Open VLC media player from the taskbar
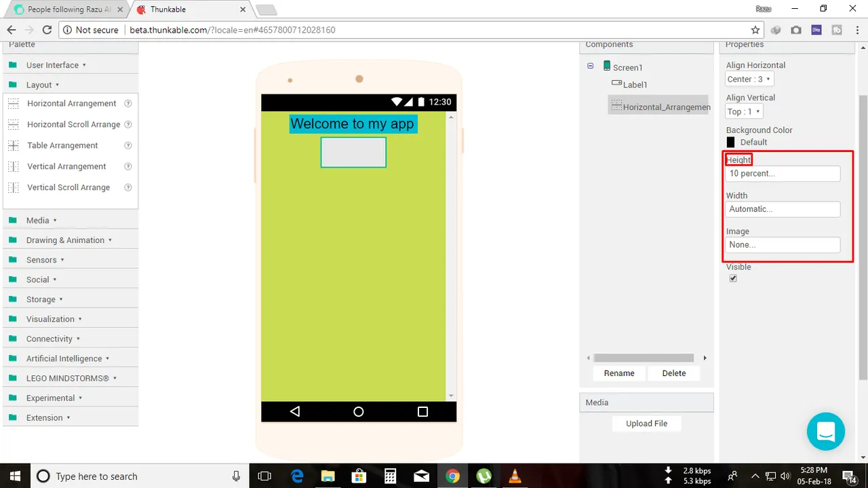 tap(515, 476)
